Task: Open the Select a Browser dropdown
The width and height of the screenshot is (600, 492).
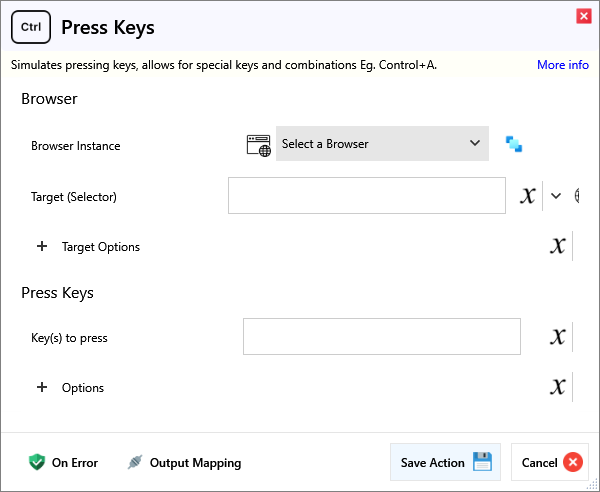Action: [382, 144]
